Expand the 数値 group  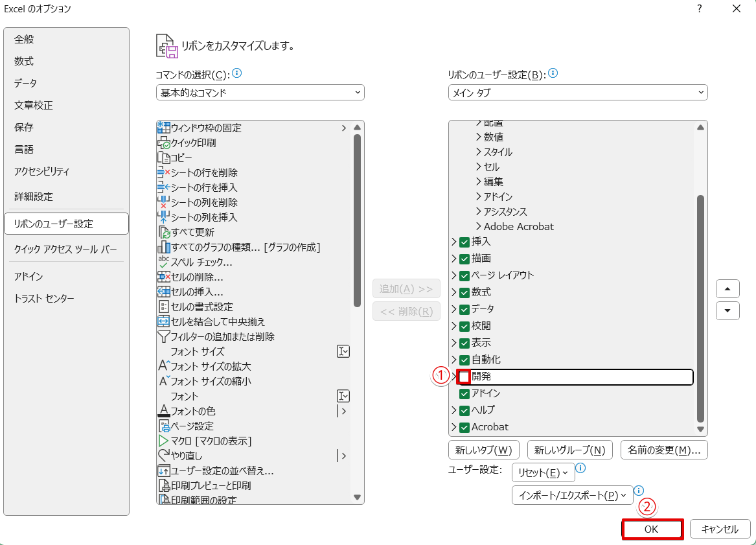[478, 137]
